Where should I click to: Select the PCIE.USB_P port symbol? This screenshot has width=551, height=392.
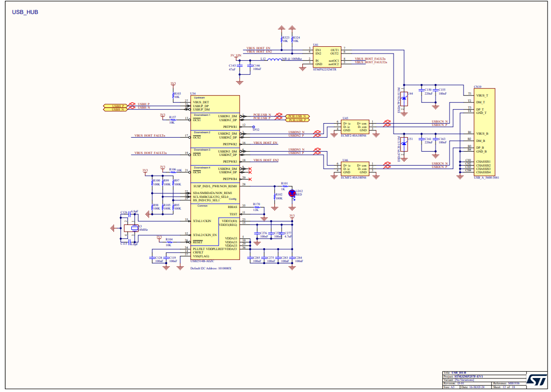tap(297, 120)
